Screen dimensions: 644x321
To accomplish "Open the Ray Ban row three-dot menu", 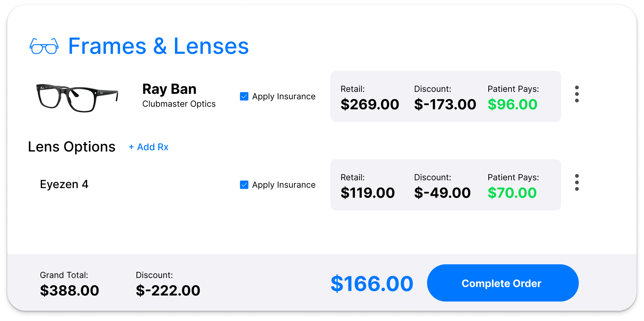I will 577,94.
